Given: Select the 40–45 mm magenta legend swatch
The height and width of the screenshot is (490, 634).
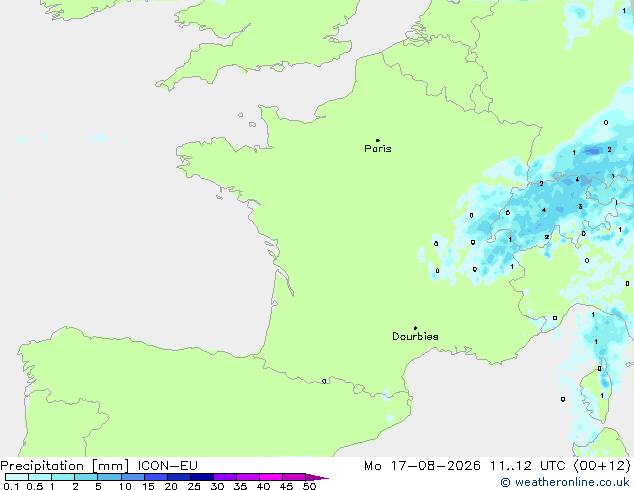Looking at the screenshot, I should 271,477.
